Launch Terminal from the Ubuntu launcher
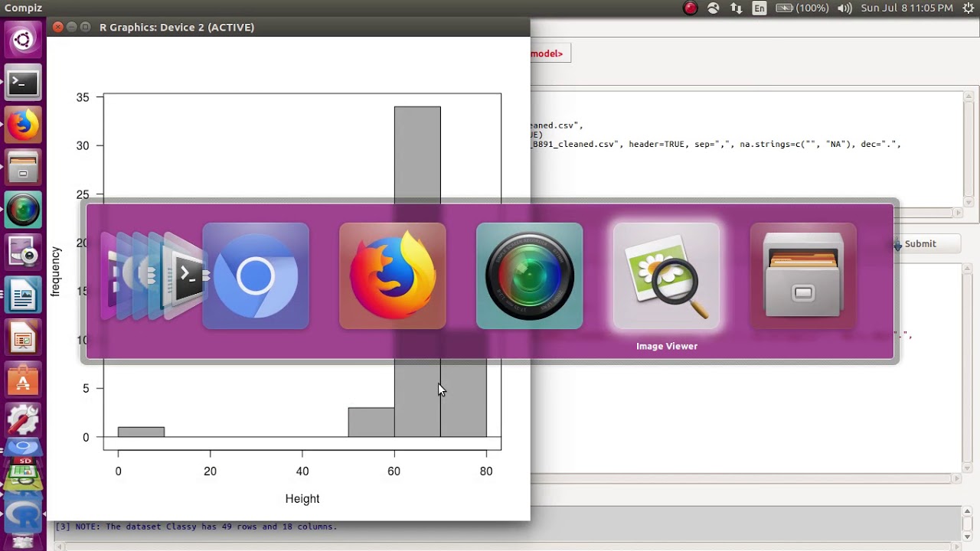 tap(23, 82)
